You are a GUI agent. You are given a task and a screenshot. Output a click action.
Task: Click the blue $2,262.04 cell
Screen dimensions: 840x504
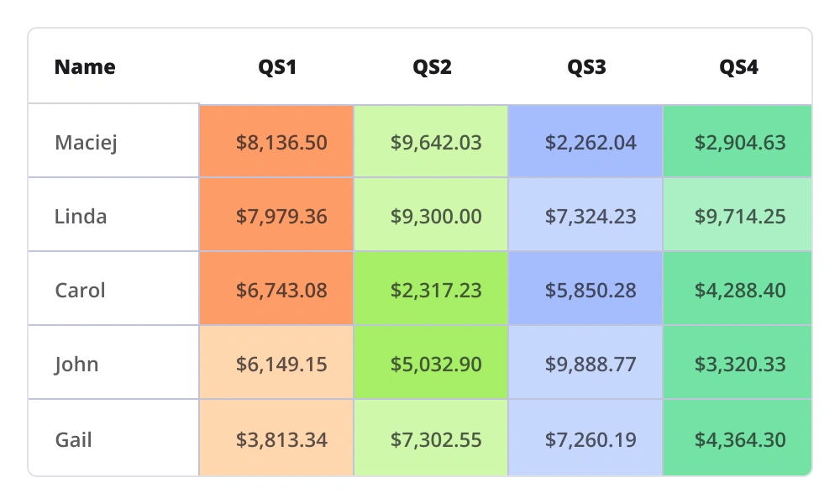(x=591, y=142)
